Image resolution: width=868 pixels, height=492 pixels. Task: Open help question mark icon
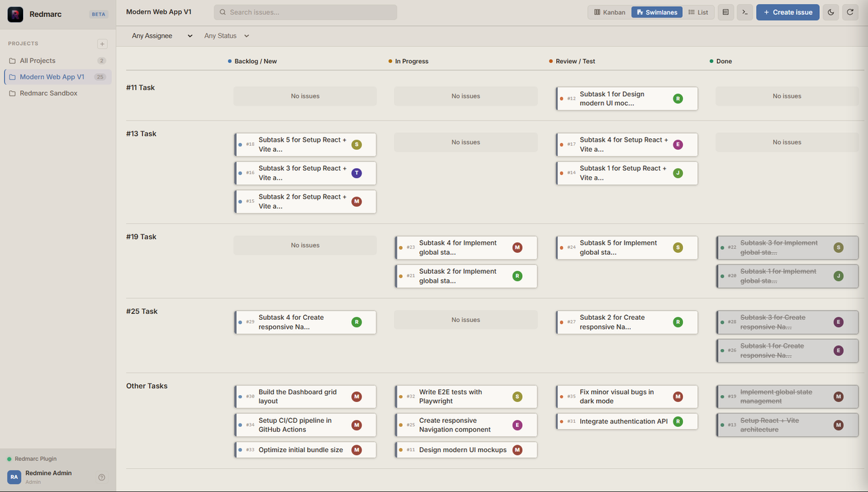tap(102, 477)
